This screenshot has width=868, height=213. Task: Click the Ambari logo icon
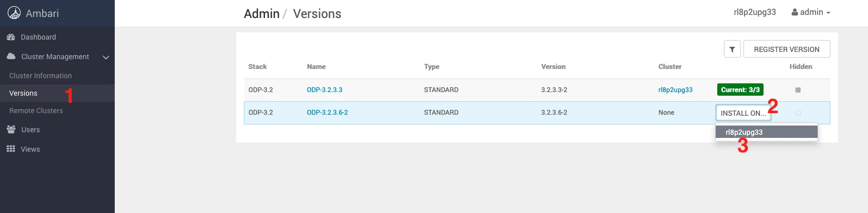[14, 13]
